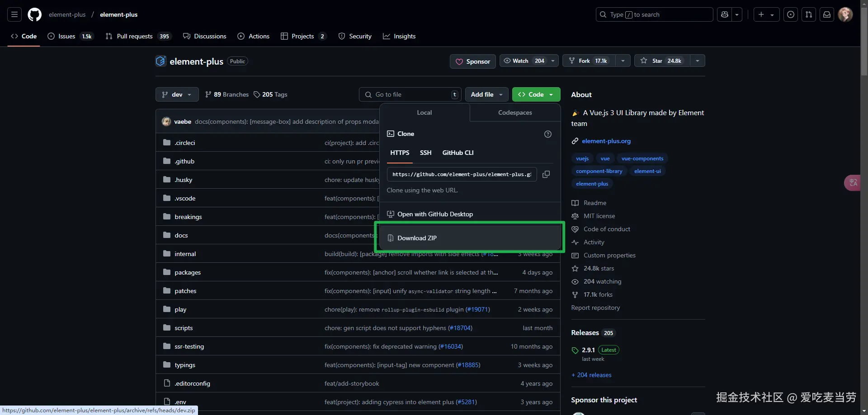
Task: Open the Report repository link
Action: click(x=595, y=308)
